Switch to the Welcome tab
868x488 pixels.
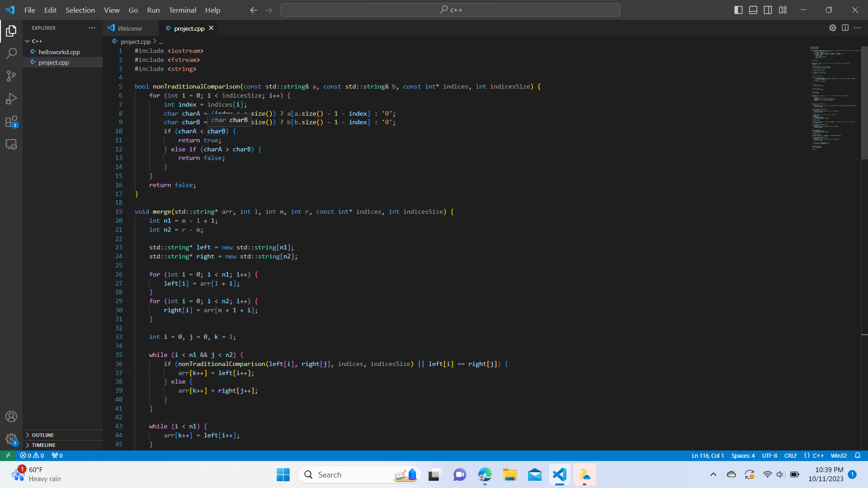pos(130,28)
